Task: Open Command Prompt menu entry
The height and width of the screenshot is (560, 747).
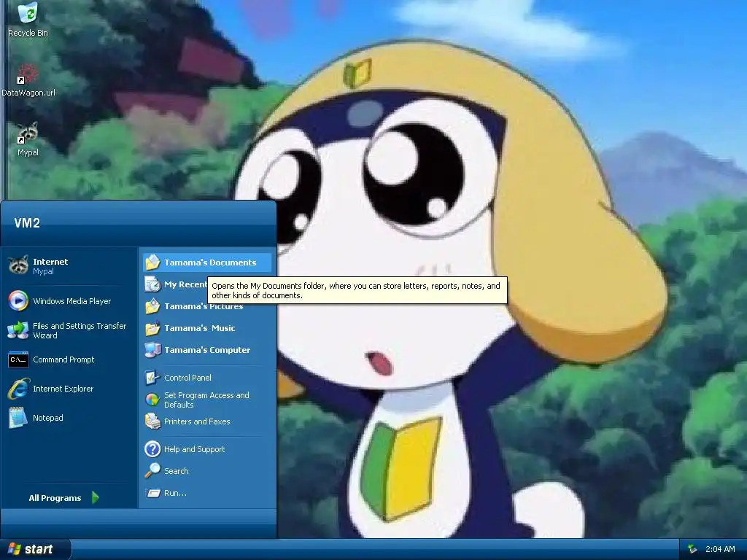Action: [69, 359]
